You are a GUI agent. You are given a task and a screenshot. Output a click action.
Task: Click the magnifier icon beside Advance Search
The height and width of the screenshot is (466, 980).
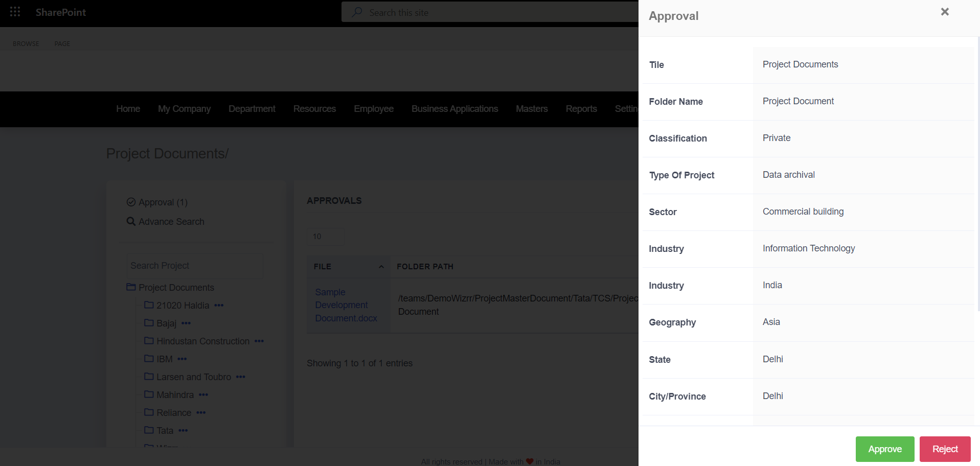pyautogui.click(x=131, y=221)
